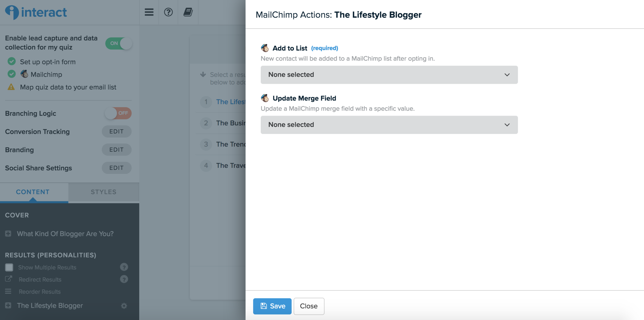Image resolution: width=644 pixels, height=320 pixels.
Task: Click the Redirect Results external link icon
Action: coord(9,279)
